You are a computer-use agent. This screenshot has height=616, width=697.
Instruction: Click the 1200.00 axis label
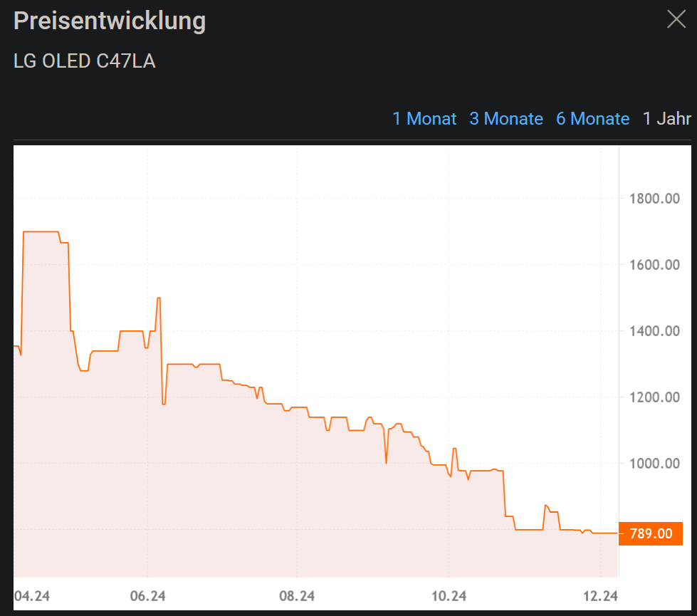(x=654, y=397)
